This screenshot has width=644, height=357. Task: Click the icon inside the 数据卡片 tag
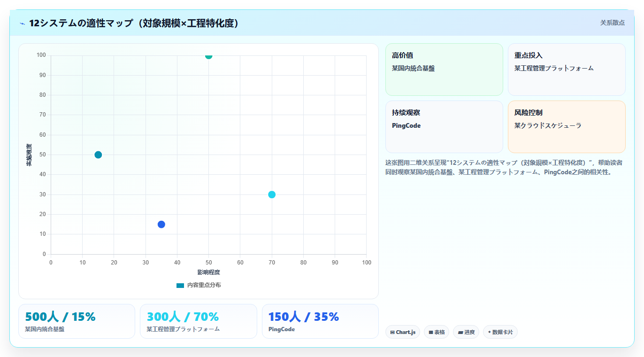pyautogui.click(x=490, y=332)
